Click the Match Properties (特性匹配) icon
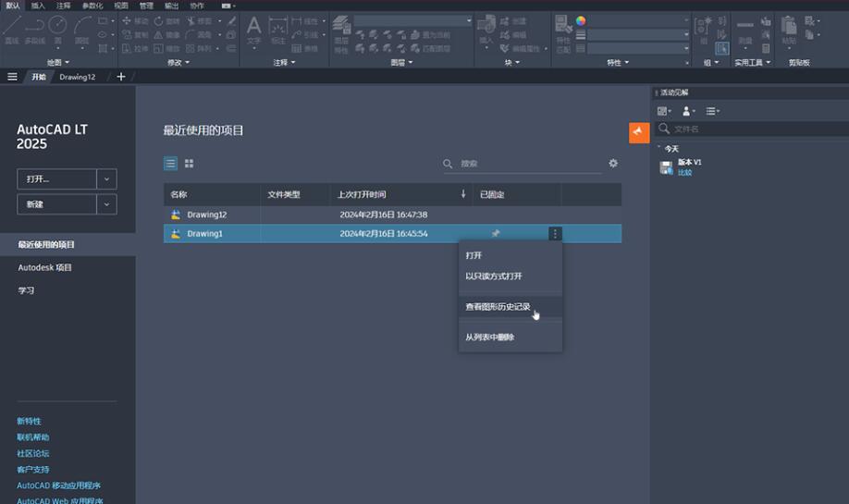 [563, 33]
